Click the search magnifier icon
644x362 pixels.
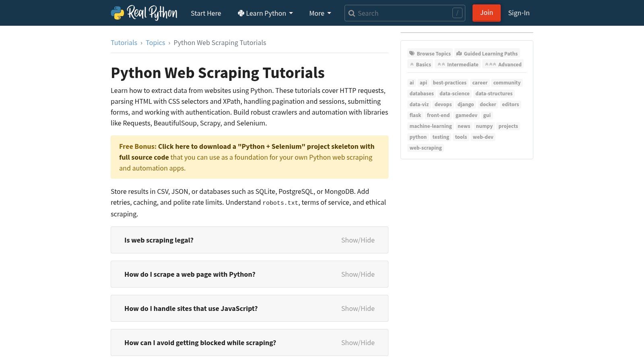pos(351,13)
